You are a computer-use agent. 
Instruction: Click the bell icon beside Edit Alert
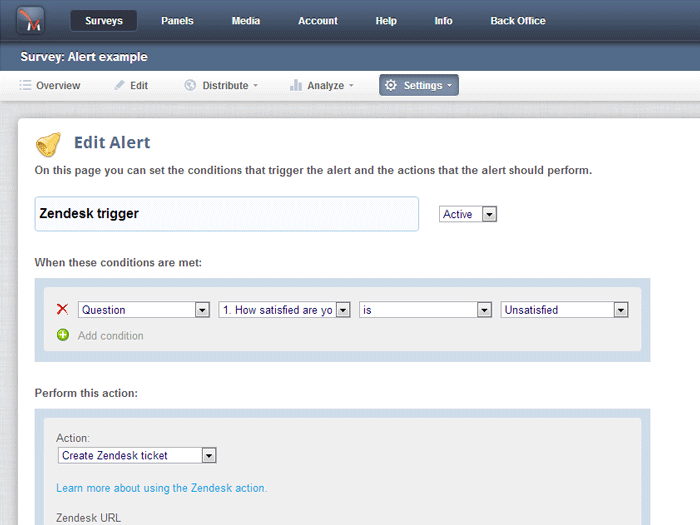click(48, 145)
